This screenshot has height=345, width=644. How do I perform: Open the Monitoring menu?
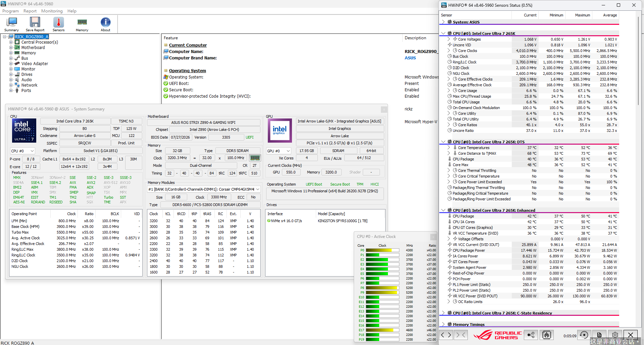click(x=52, y=11)
